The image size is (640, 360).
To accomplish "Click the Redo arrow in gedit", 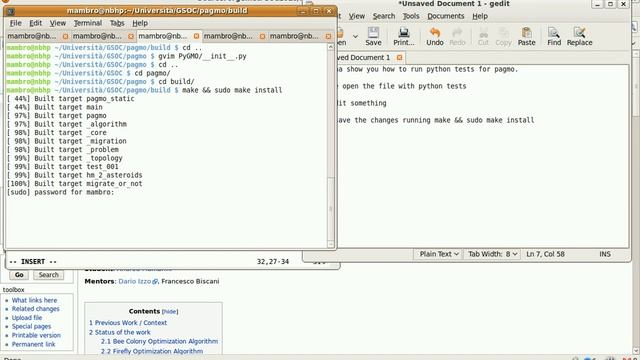I will click(457, 36).
